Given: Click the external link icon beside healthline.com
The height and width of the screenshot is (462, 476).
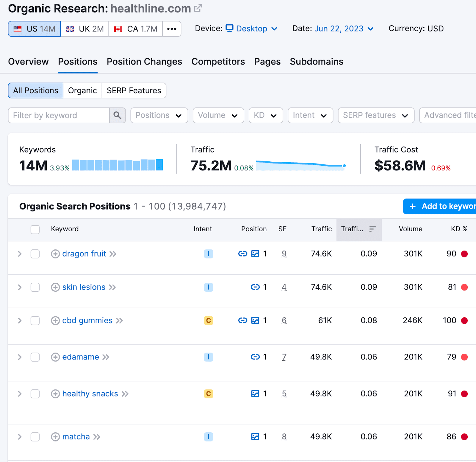Looking at the screenshot, I should click(198, 8).
